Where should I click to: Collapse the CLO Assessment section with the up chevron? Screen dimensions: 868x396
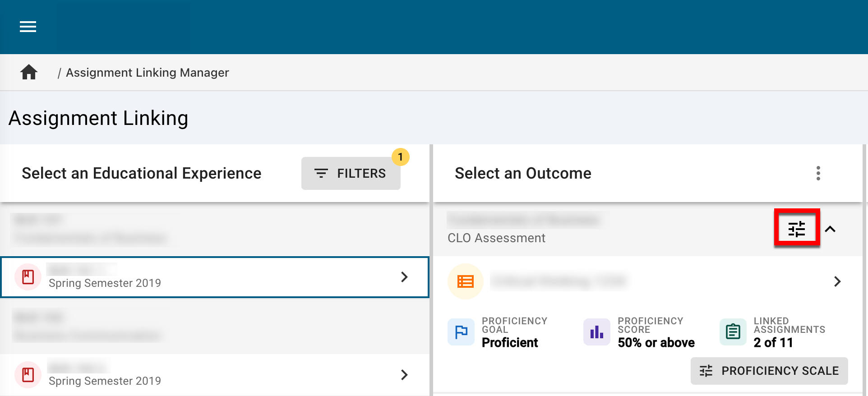[830, 229]
